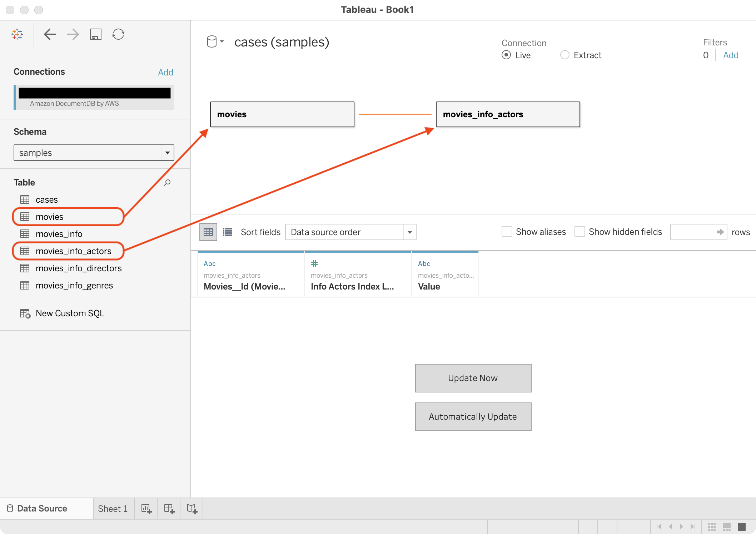The image size is (756, 534).
Task: Add a new story icon
Action: click(192, 508)
